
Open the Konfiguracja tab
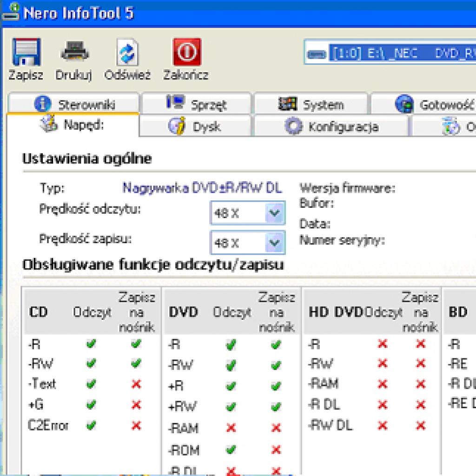[331, 126]
